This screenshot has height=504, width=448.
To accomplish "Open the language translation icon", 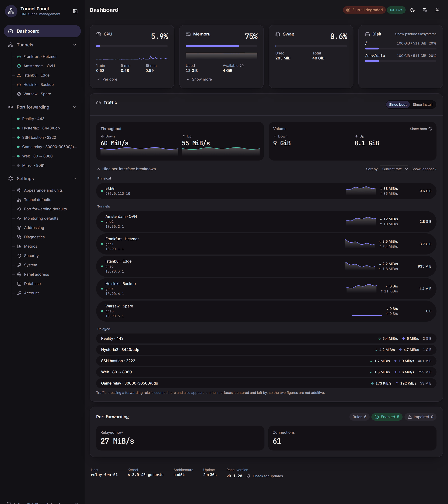I will coord(425,10).
